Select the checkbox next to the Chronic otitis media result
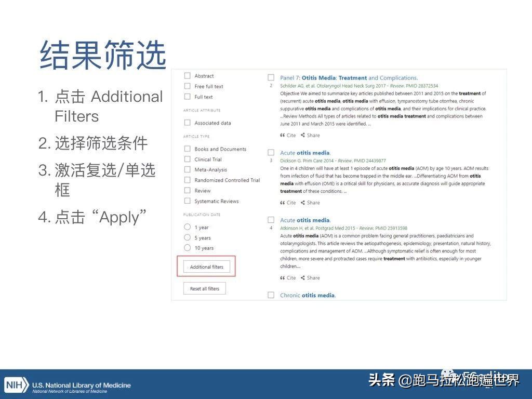 click(271, 295)
